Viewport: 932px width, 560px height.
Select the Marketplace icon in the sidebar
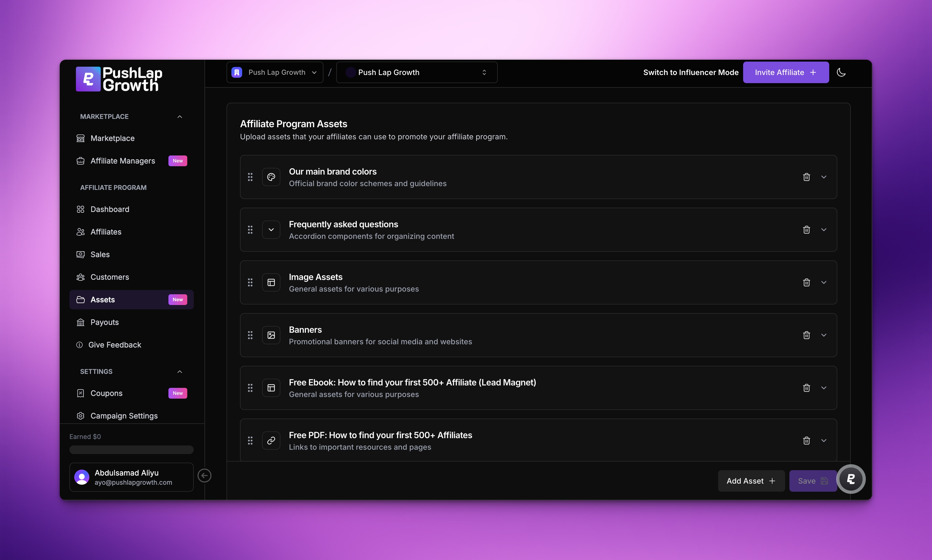pos(81,138)
